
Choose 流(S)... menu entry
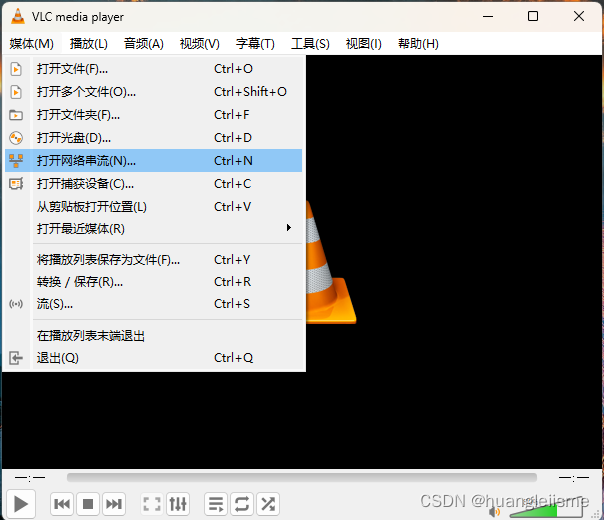pyautogui.click(x=153, y=304)
